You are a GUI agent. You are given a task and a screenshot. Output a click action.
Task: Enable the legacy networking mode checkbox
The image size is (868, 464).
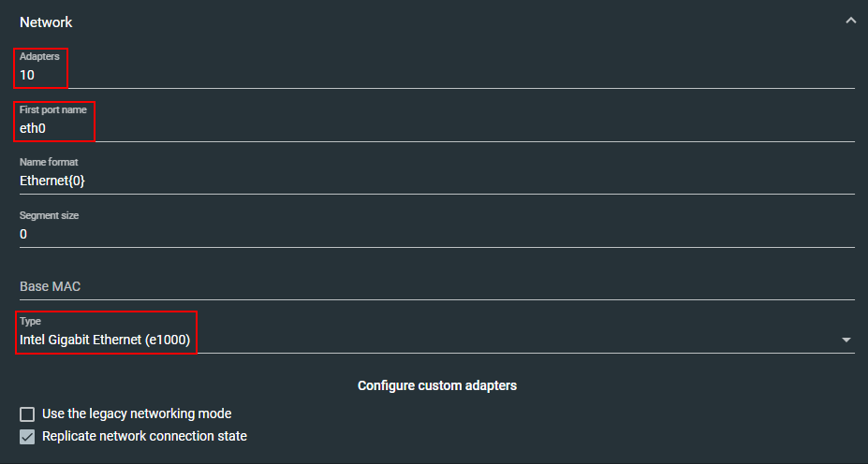(x=27, y=413)
